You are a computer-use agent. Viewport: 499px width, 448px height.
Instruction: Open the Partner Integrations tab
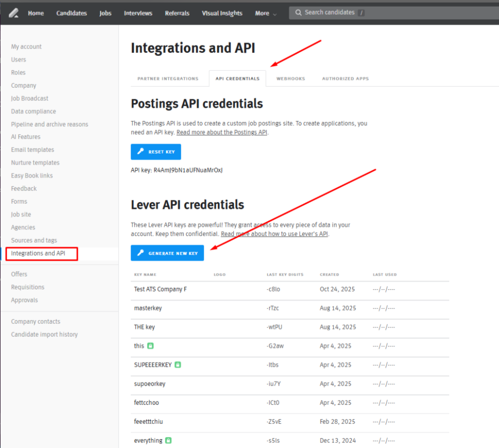[168, 78]
